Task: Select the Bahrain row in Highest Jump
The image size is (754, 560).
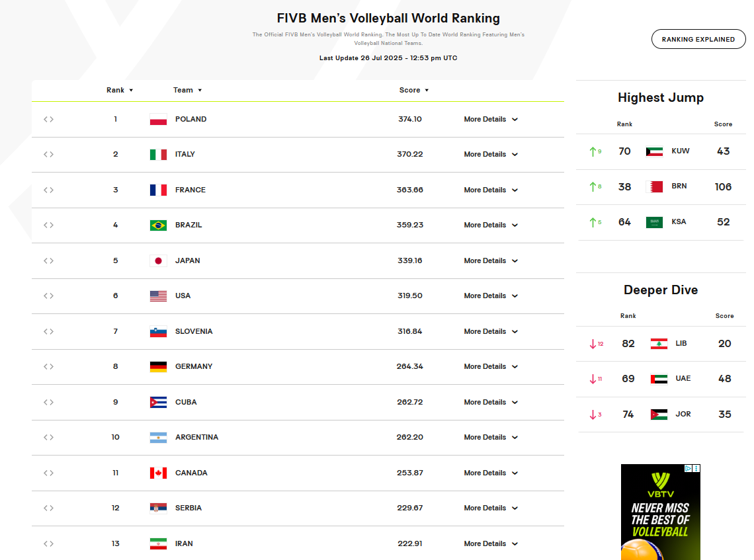Action: tap(660, 187)
